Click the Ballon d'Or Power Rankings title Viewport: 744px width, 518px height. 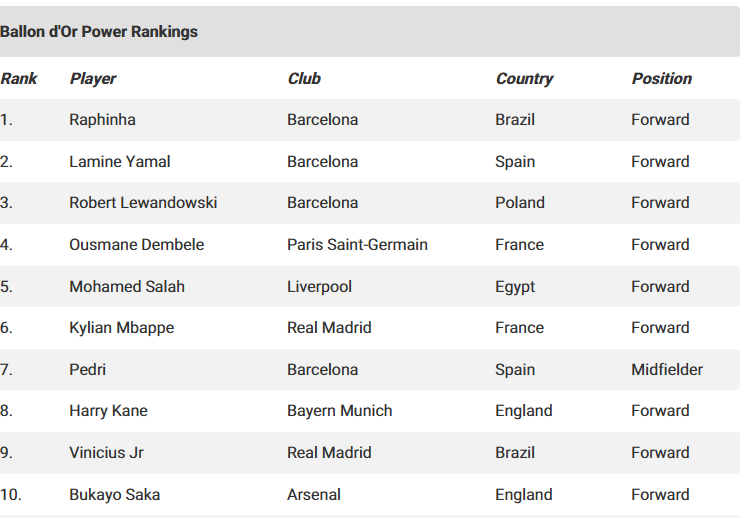(99, 32)
